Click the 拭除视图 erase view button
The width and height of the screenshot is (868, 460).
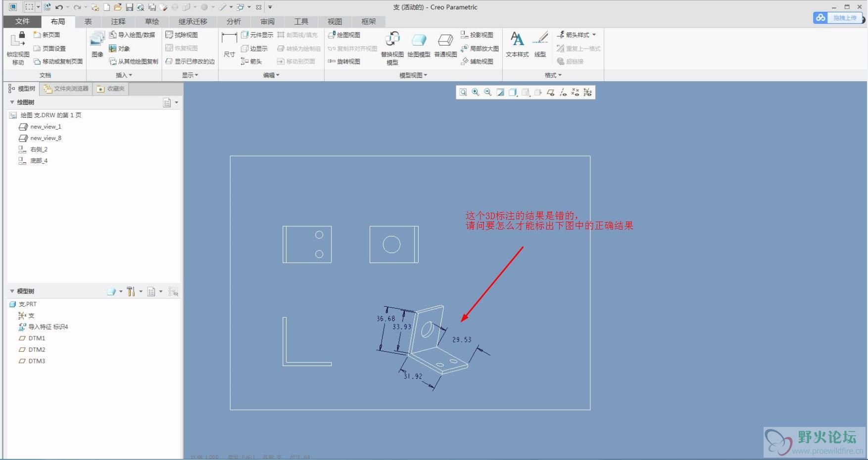click(x=182, y=35)
